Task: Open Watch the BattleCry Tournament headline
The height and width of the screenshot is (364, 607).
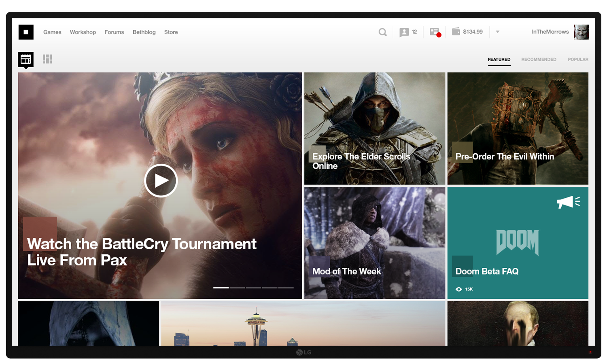Action: pos(142,252)
